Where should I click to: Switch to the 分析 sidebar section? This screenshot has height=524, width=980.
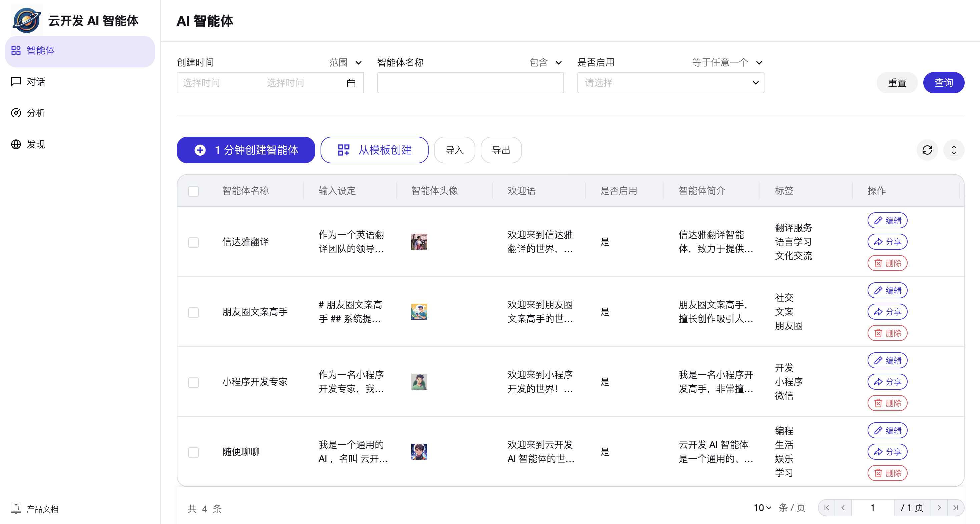pos(36,113)
